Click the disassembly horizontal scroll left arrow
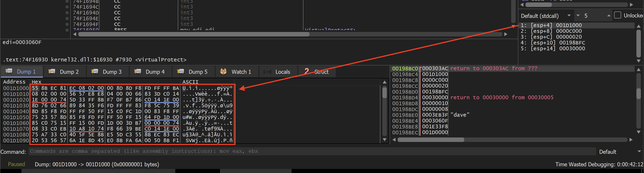 click(x=74, y=34)
